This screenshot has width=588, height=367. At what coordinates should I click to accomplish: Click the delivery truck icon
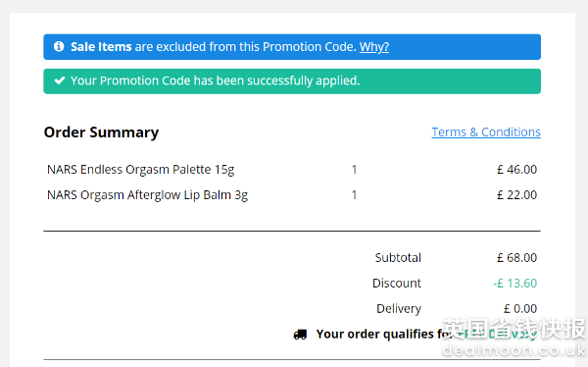coord(300,335)
